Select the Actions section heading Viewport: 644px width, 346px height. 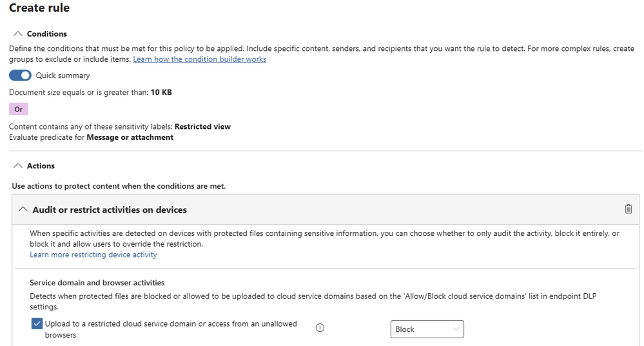click(x=41, y=166)
